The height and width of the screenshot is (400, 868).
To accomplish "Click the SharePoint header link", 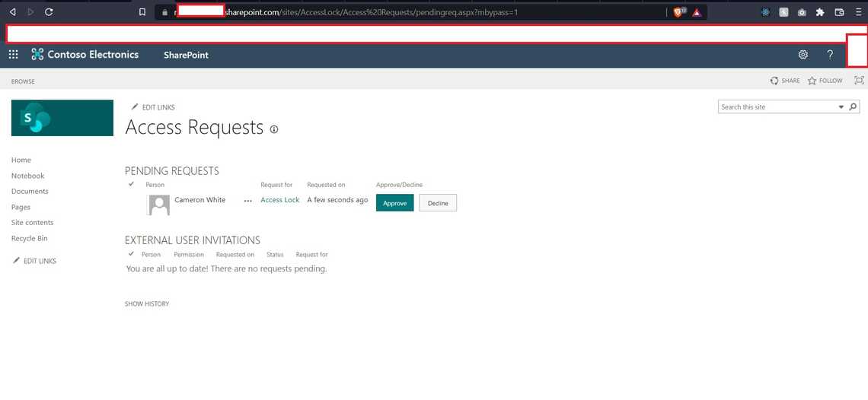I will tap(186, 55).
